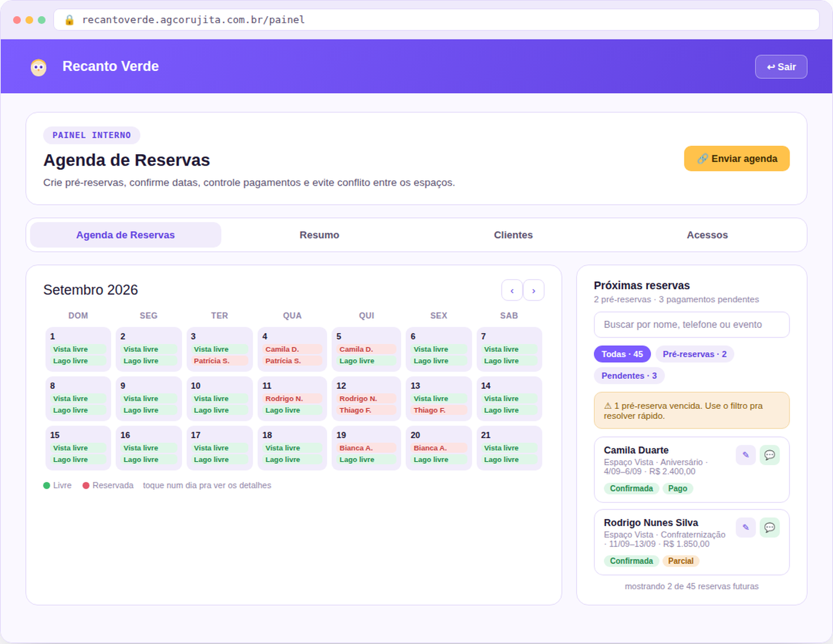
Task: Filter the list by Todas · 45
Action: pyautogui.click(x=622, y=354)
